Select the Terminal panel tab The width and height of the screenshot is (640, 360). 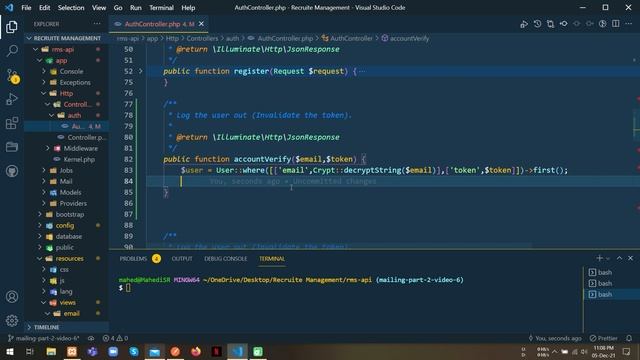point(272,259)
